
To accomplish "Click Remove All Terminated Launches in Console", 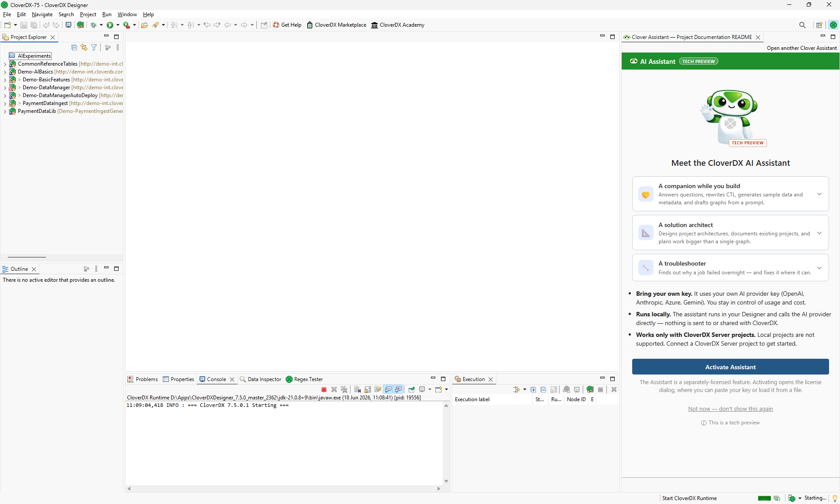I will click(344, 389).
